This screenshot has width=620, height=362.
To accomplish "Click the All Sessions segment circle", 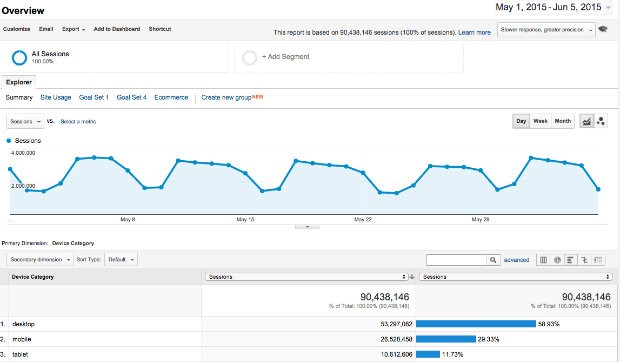I will (19, 58).
